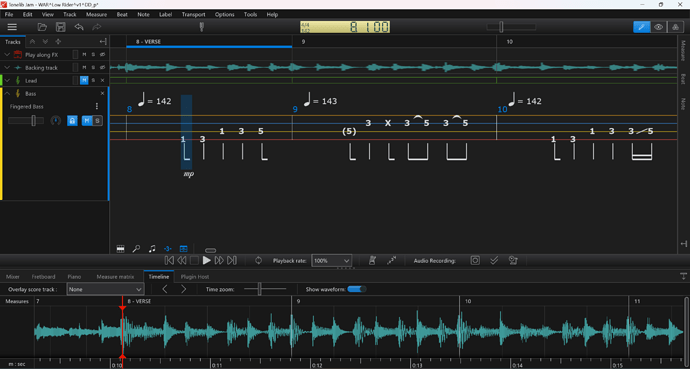Start playback with the play button
This screenshot has height=369, width=690.
click(206, 260)
